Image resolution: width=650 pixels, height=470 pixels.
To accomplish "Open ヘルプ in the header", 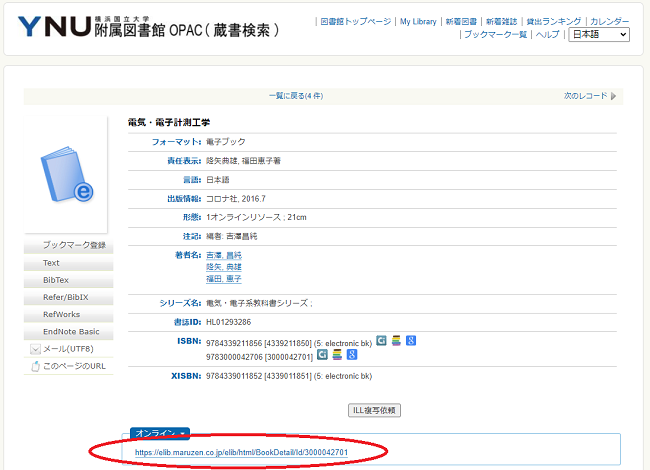I will pos(548,34).
